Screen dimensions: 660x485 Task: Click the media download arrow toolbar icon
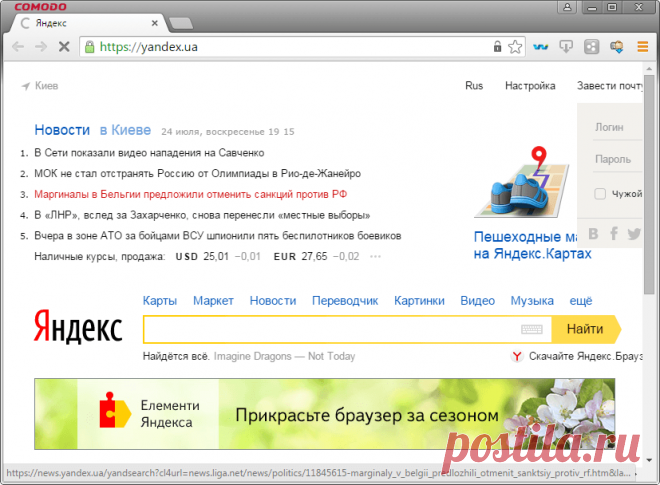[566, 46]
